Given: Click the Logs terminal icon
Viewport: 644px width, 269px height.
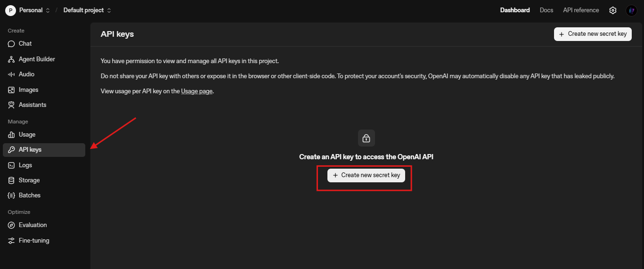Looking at the screenshot, I should point(11,165).
